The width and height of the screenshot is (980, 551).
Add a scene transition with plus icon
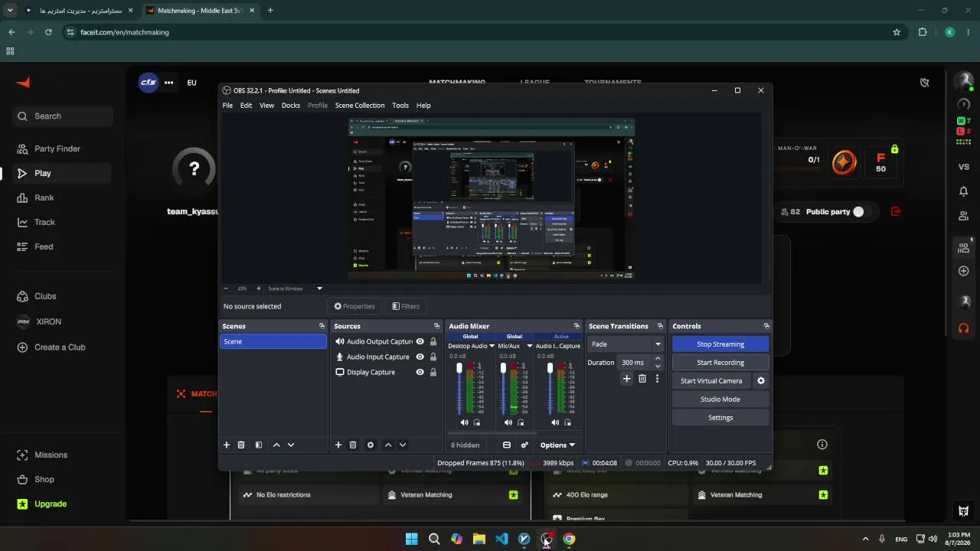point(627,379)
